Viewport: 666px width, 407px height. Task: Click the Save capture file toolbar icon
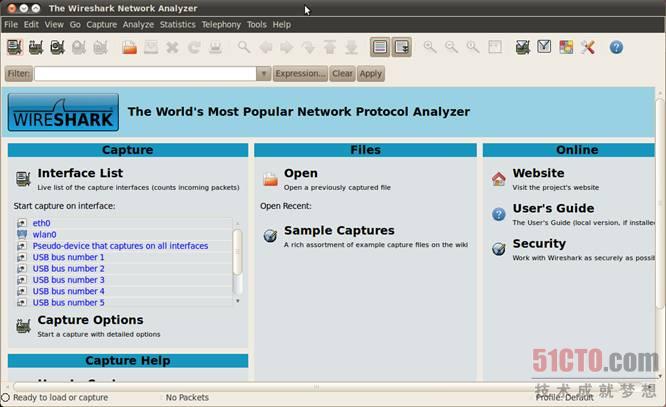click(x=151, y=47)
